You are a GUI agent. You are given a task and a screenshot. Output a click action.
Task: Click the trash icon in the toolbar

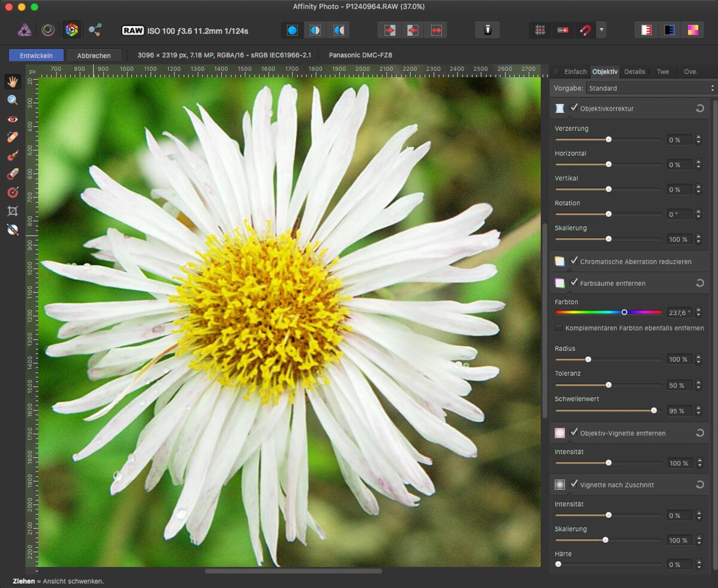(x=487, y=29)
